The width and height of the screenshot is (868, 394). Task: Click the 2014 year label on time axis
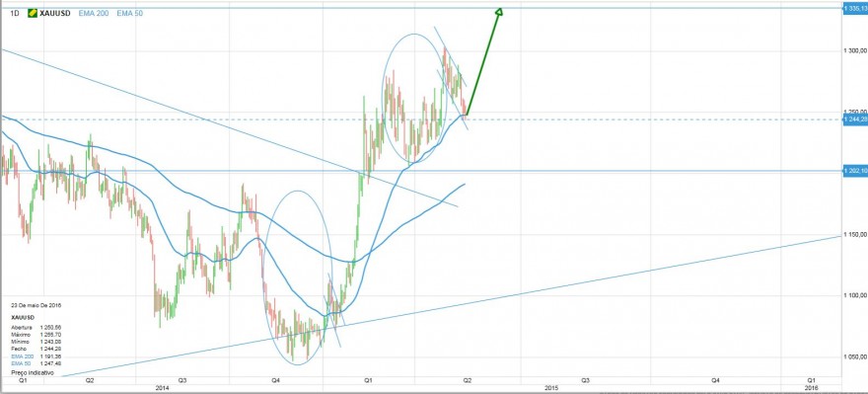click(162, 387)
